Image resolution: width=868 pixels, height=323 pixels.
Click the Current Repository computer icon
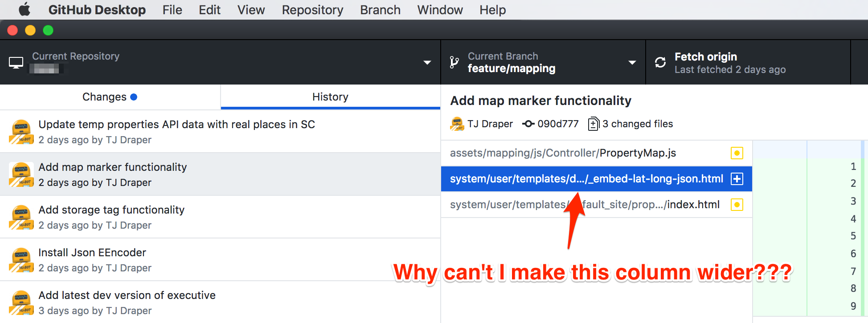click(x=16, y=63)
